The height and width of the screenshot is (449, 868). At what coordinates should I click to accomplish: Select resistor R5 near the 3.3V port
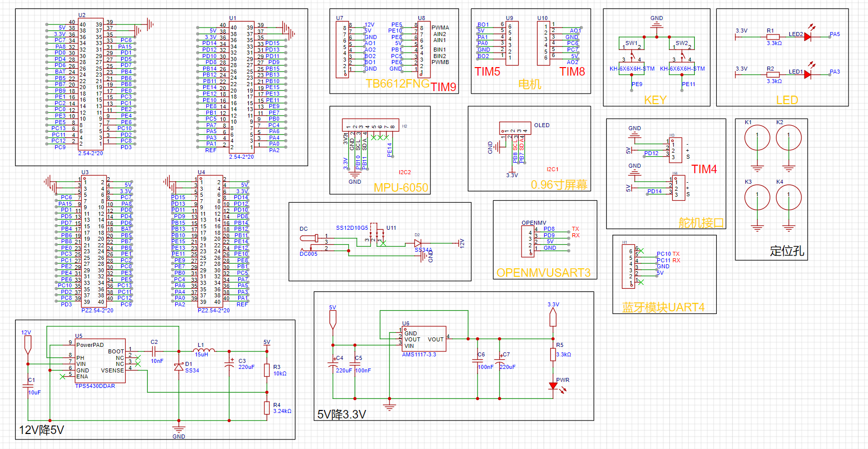(x=553, y=354)
